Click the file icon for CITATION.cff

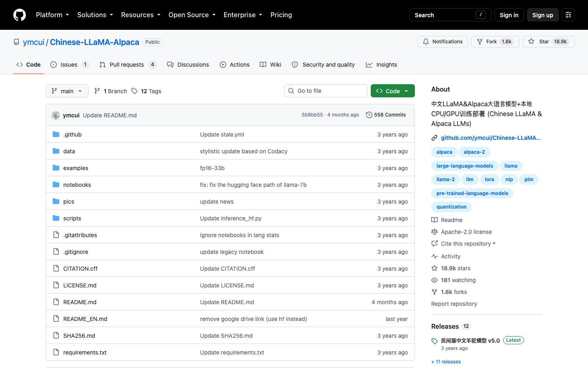pos(56,269)
